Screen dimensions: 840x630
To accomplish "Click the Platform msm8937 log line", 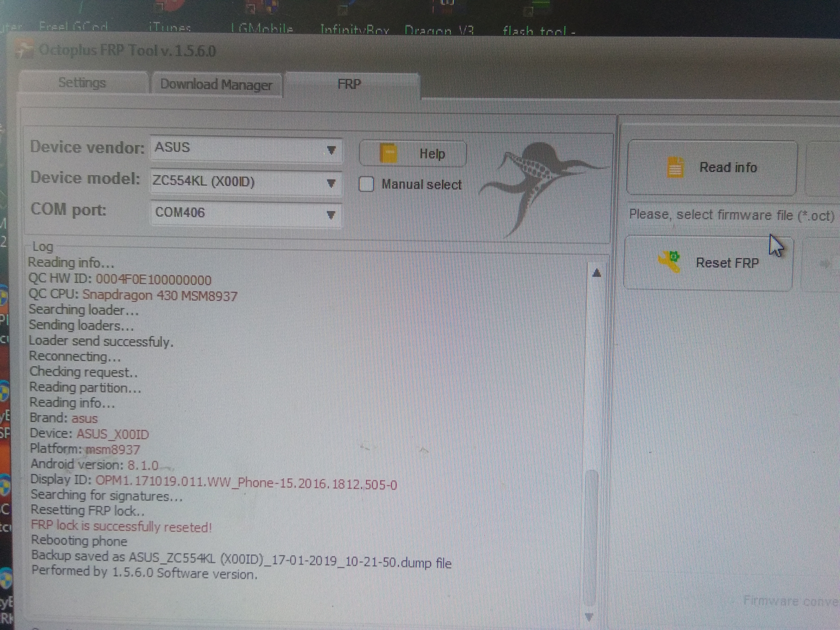I will click(x=85, y=449).
